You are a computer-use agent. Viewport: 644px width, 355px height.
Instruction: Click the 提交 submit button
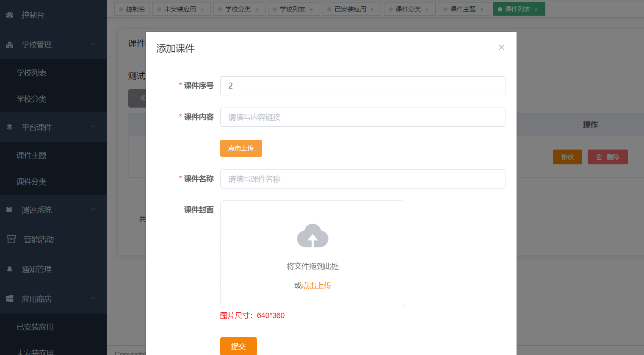point(238,346)
